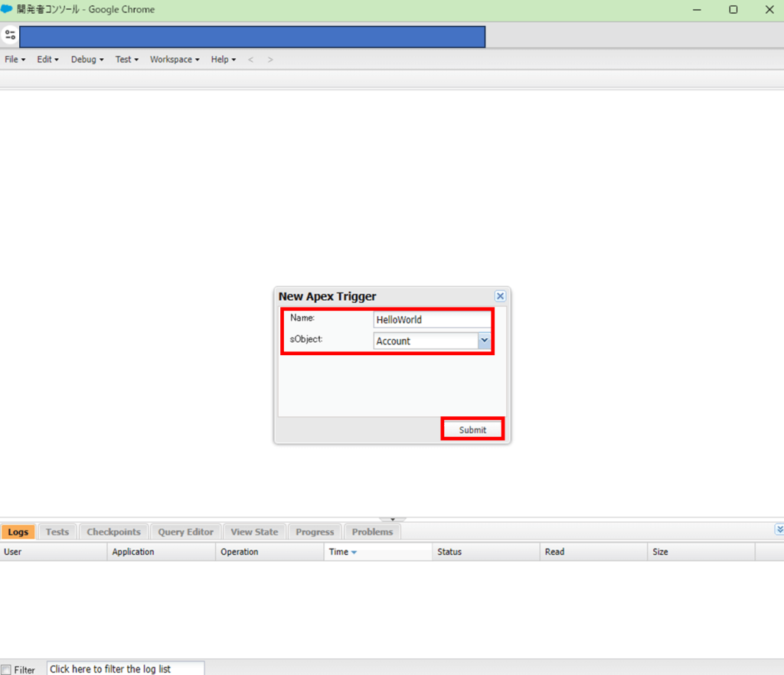
Task: Click the log list filter text box
Action: point(126,669)
